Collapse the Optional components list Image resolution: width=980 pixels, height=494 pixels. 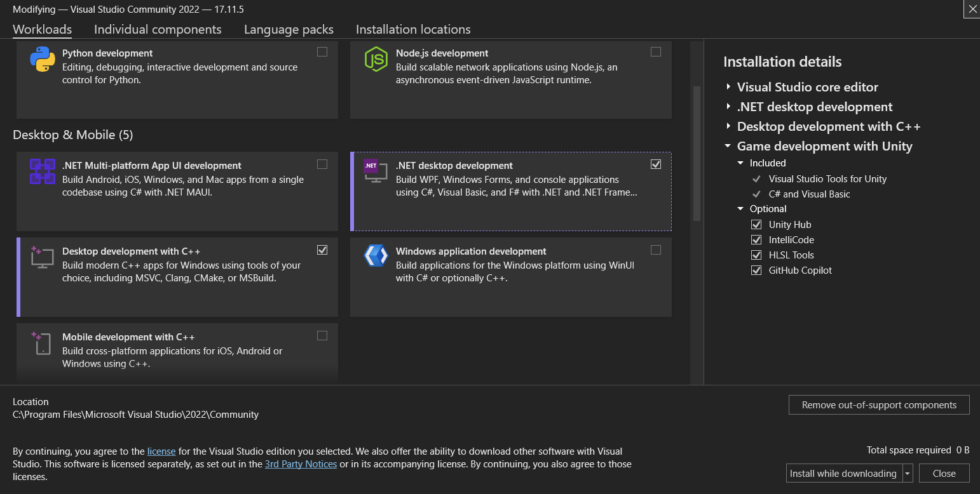(x=740, y=209)
